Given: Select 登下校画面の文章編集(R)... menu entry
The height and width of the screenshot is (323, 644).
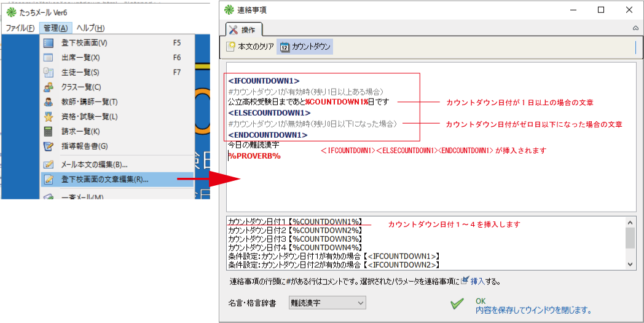Looking at the screenshot, I should pos(104,180).
